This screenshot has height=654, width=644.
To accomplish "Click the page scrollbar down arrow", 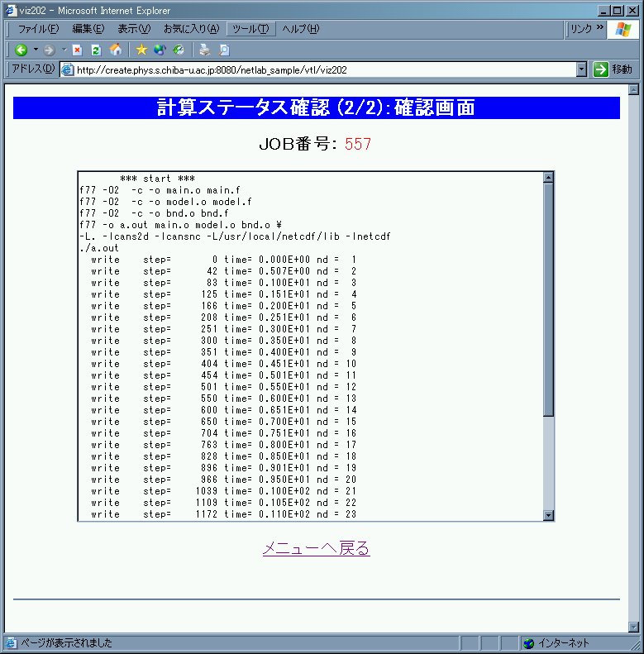I will point(633,627).
